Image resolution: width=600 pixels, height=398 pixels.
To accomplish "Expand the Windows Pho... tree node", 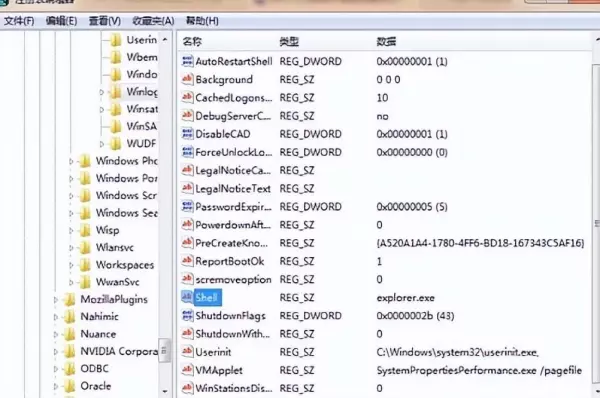I will tap(71, 161).
